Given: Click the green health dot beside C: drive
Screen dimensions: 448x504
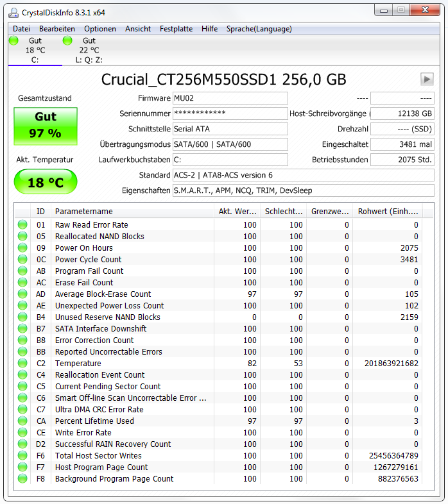Looking at the screenshot, I should [14, 40].
